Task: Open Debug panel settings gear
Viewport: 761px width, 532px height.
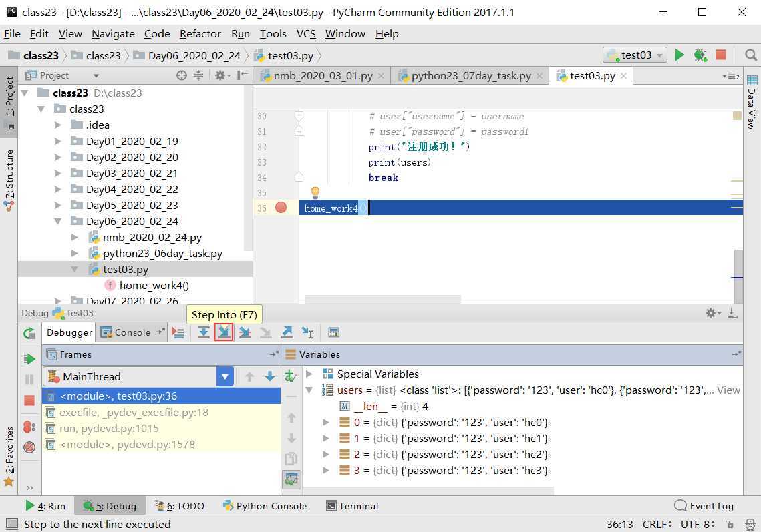Action: [x=712, y=313]
